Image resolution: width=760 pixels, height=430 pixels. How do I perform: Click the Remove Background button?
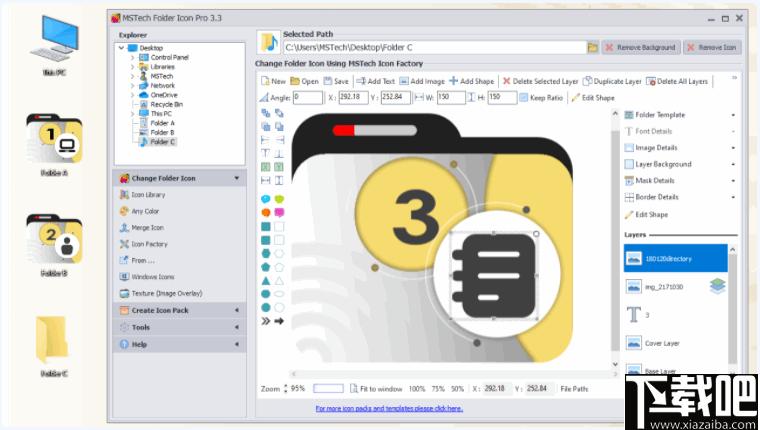[x=641, y=47]
